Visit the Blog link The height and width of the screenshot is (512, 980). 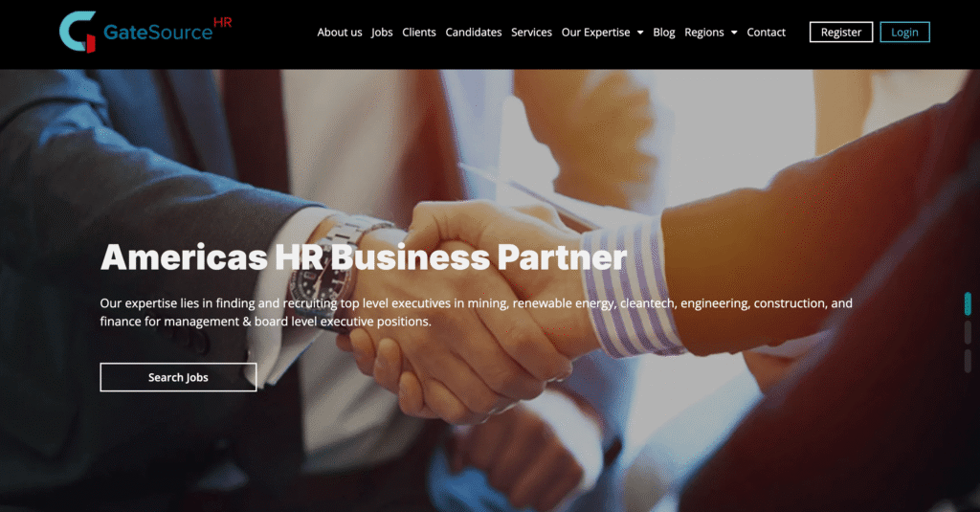[664, 33]
